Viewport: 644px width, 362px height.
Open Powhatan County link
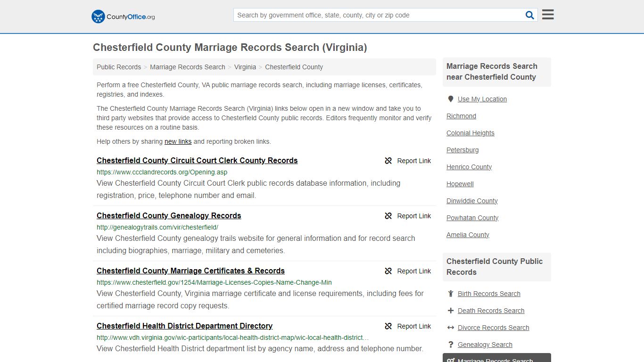(x=472, y=218)
